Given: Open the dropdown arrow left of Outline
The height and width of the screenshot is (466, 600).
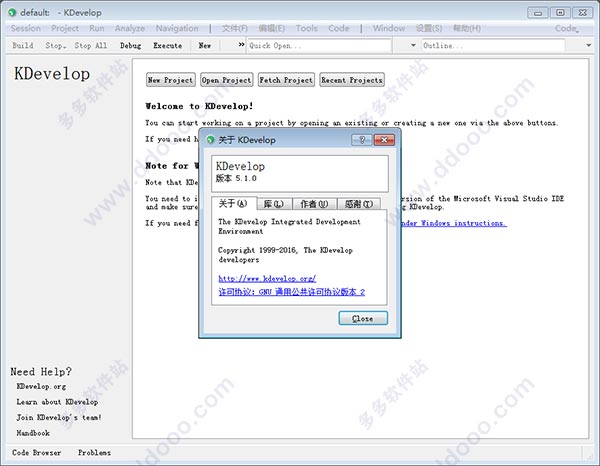Looking at the screenshot, I should point(413,45).
